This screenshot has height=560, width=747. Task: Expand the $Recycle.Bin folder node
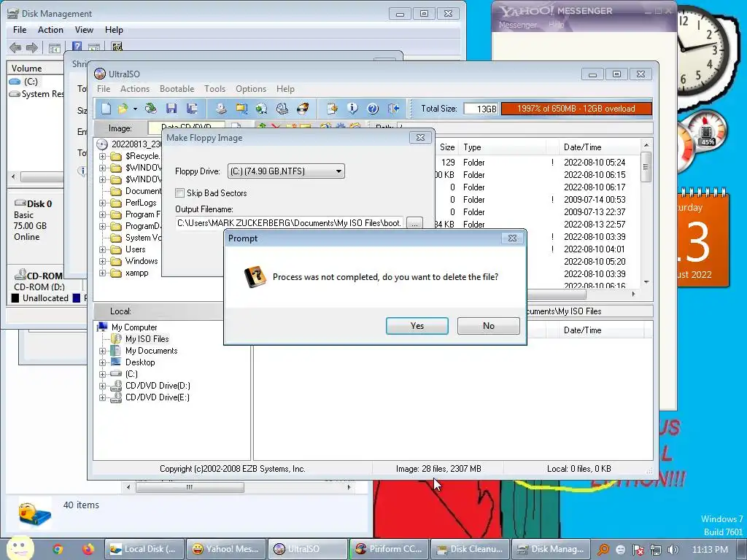[x=102, y=156]
